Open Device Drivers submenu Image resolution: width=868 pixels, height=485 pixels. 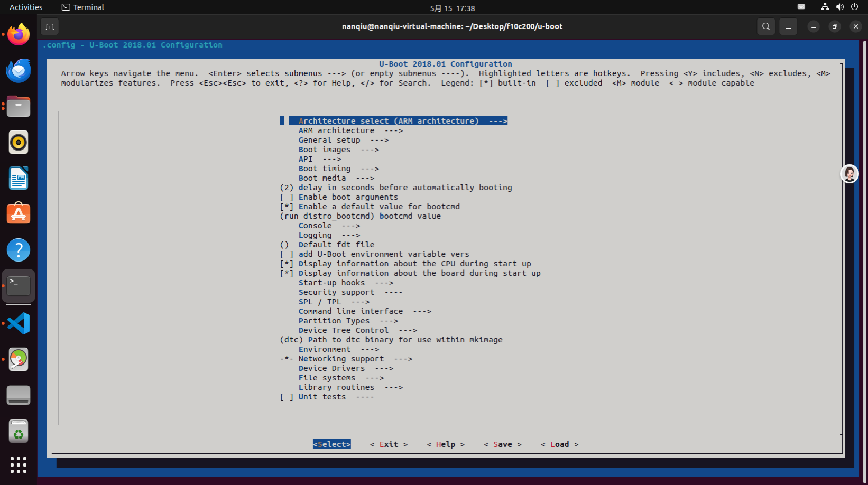(x=346, y=368)
